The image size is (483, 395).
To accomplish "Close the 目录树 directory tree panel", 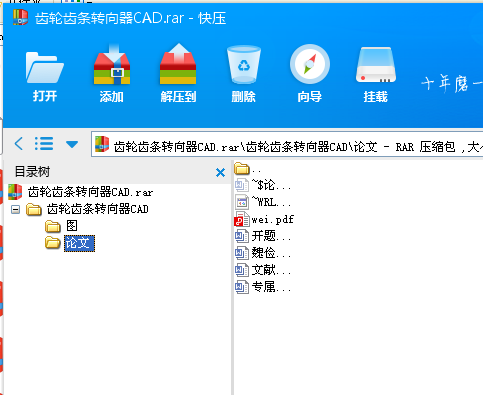I will [220, 172].
